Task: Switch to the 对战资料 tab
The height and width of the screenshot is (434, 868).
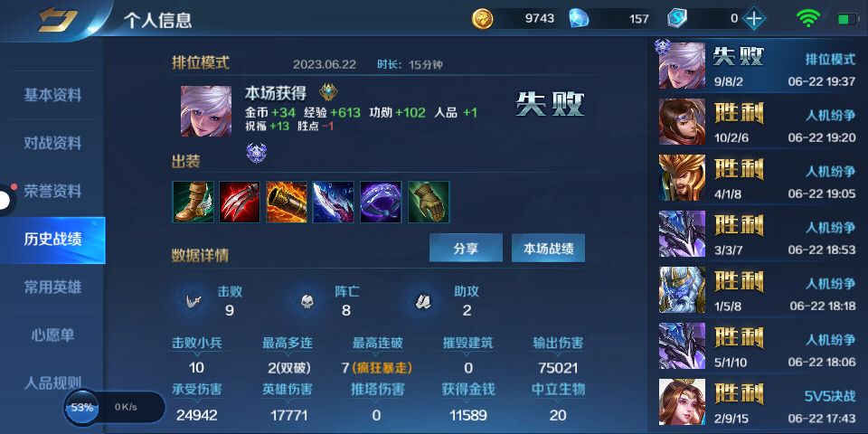Action: pyautogui.click(x=52, y=144)
